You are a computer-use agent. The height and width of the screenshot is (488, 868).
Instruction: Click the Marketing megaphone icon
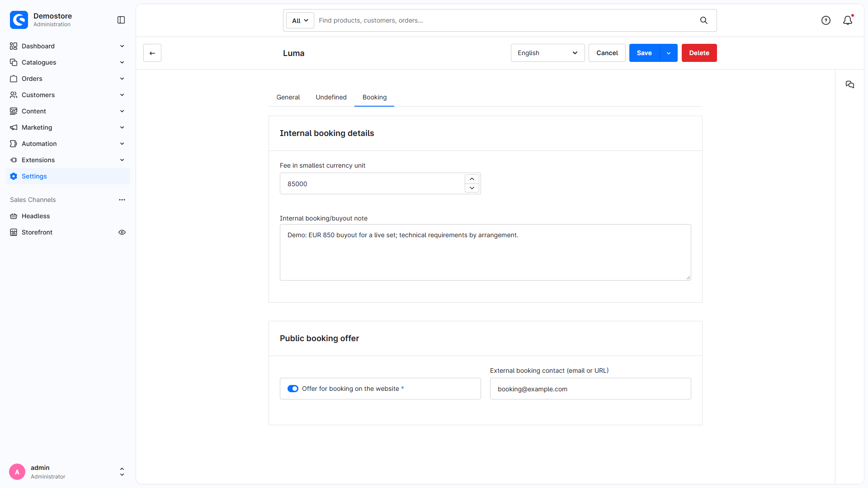[x=14, y=127]
